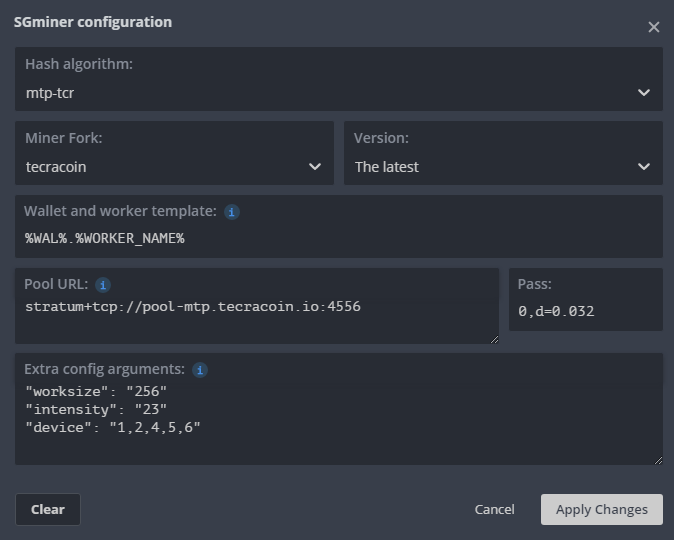Close the SGminer configuration dialog with X
The width and height of the screenshot is (674, 540).
tap(653, 27)
